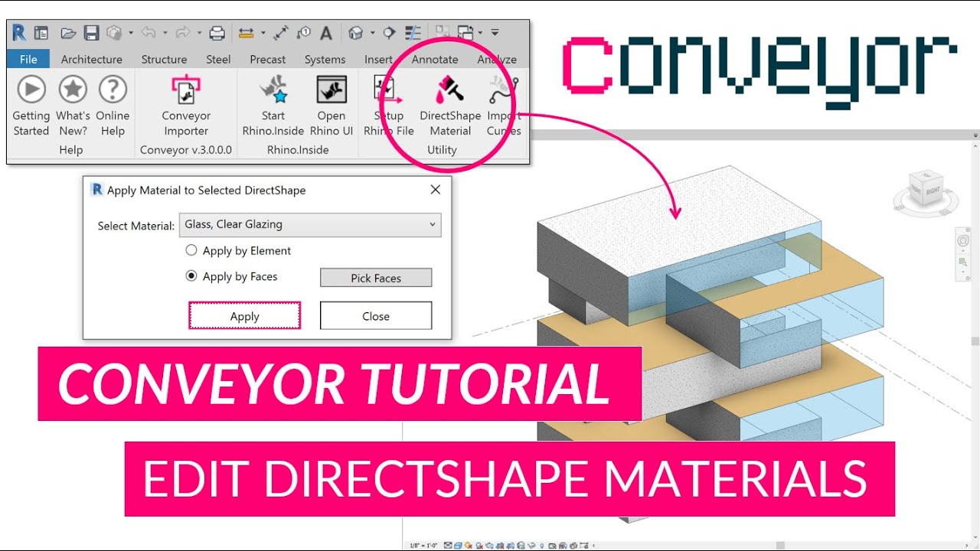The height and width of the screenshot is (551, 980).
Task: Open the Switch Windows dropdown arrow
Action: coord(479,33)
